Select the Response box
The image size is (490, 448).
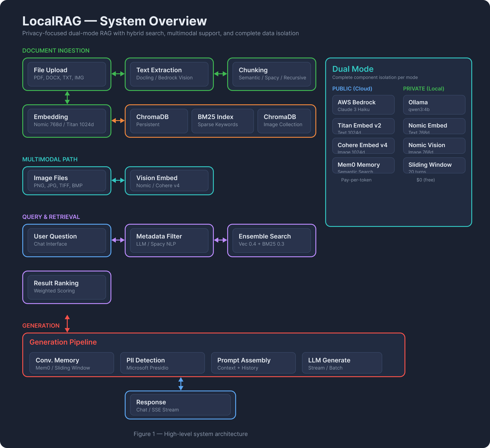(x=180, y=405)
